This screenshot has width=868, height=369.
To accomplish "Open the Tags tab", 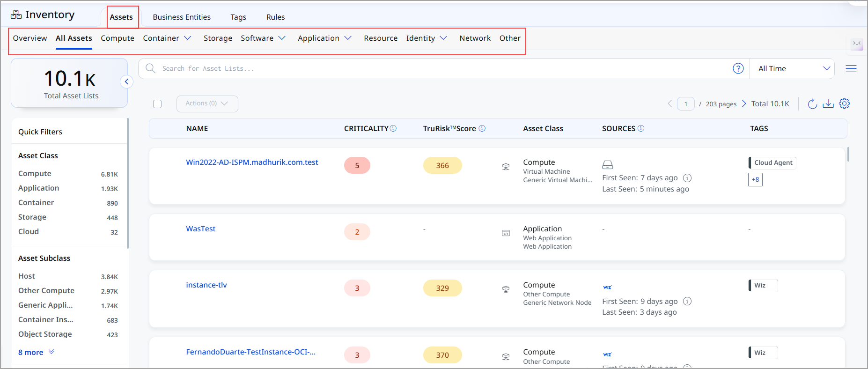I will [x=238, y=17].
